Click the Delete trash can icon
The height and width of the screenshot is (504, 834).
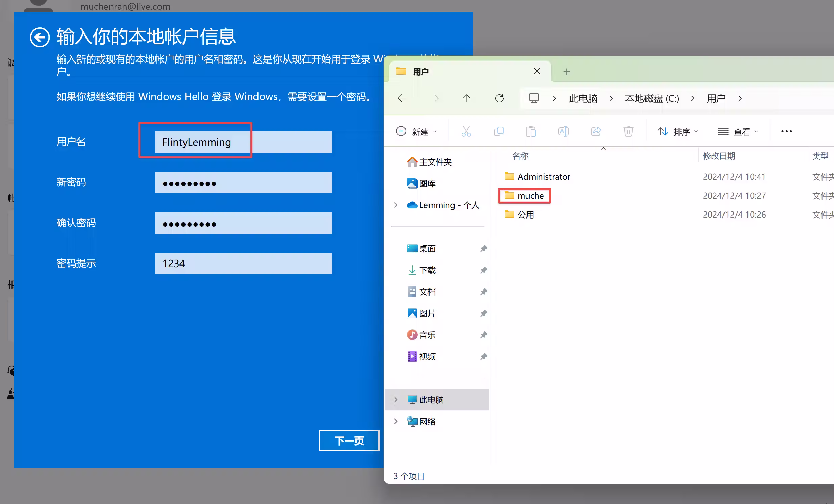(628, 132)
